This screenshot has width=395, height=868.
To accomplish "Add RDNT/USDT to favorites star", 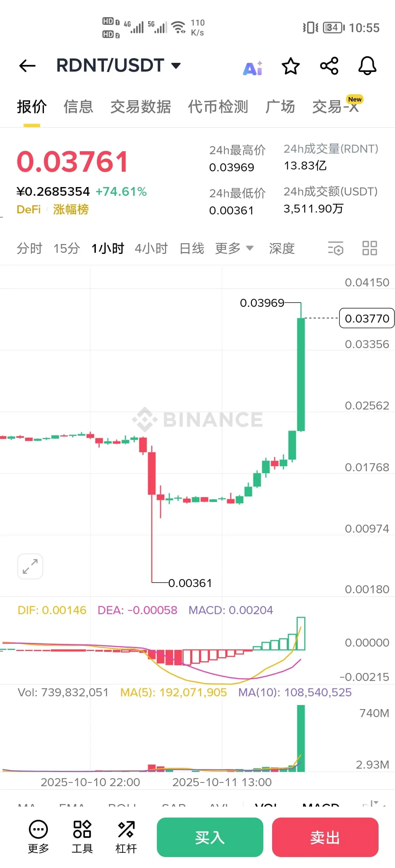I will pos(291,66).
